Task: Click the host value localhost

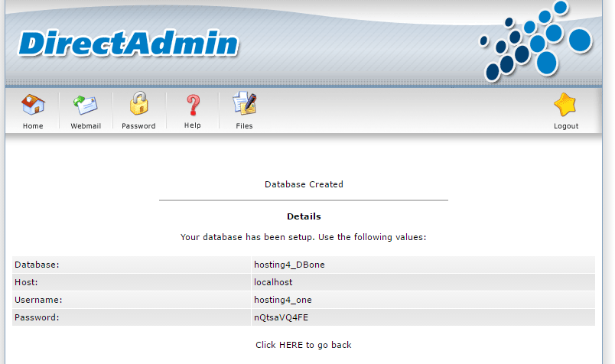Action: coord(273,282)
